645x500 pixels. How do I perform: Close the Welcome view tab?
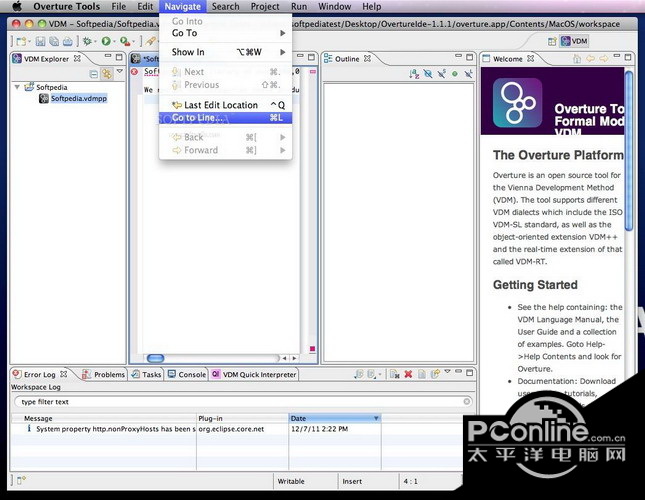530,58
